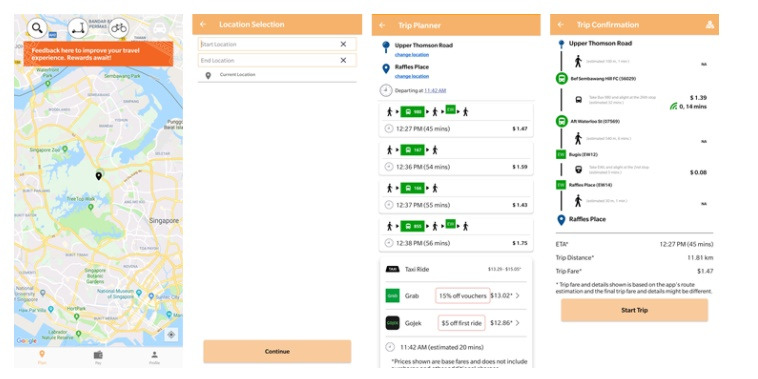Select the e-scooter mode icon

coord(78,28)
